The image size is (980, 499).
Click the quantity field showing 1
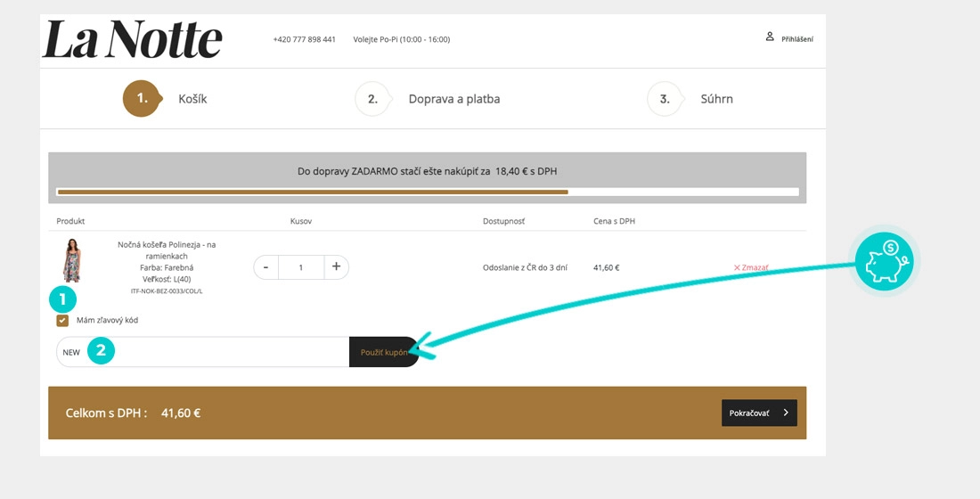tap(301, 267)
